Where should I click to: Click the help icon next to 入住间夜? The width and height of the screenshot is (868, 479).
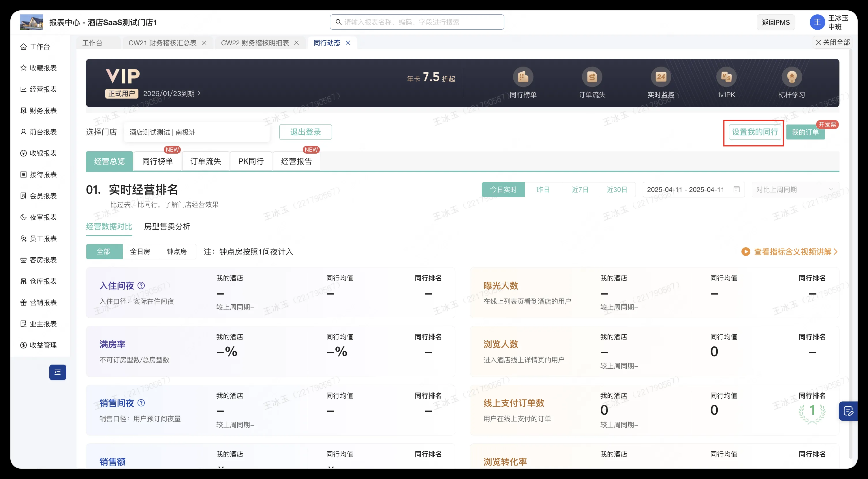coord(141,286)
